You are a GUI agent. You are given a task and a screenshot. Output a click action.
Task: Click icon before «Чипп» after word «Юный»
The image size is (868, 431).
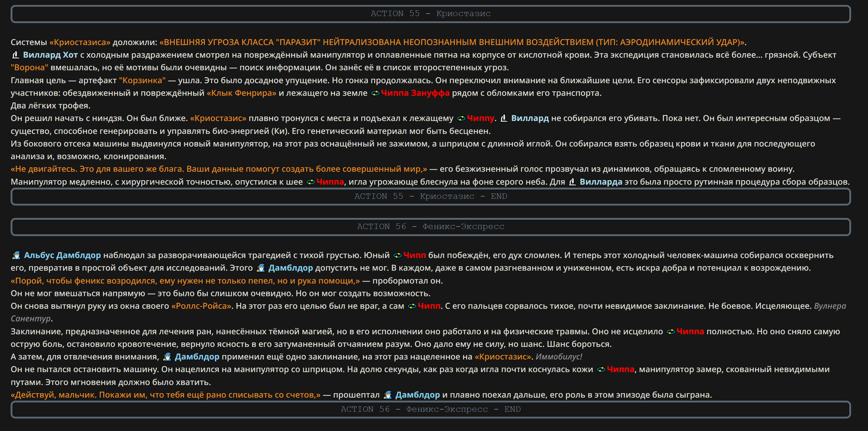click(397, 255)
